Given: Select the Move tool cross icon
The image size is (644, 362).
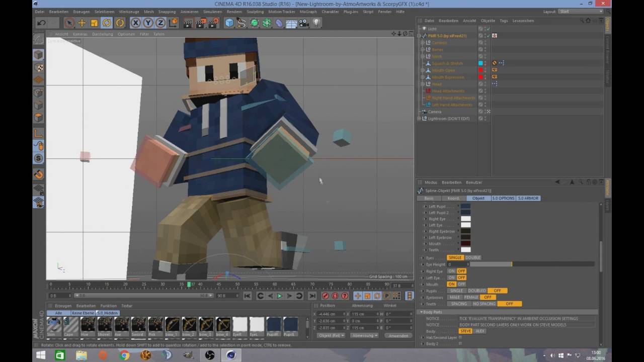Looking at the screenshot, I should pos(82,23).
